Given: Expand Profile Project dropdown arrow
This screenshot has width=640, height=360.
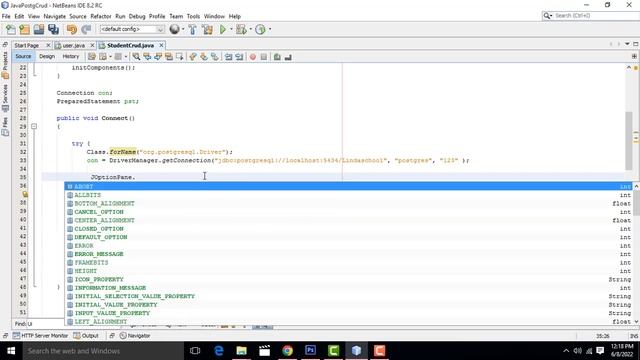Looking at the screenshot, I should [x=270, y=29].
